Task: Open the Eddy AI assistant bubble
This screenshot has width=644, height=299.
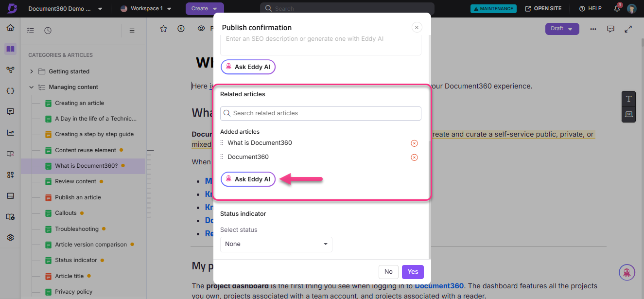Action: pos(627,272)
